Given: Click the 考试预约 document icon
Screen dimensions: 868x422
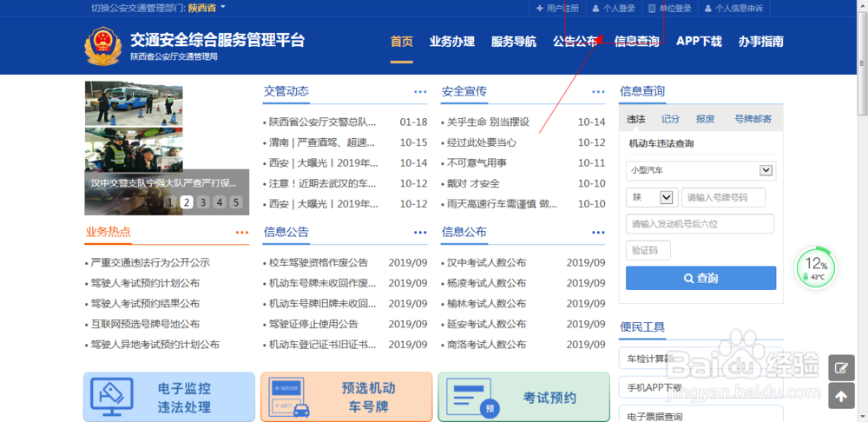Looking at the screenshot, I should 474,399.
